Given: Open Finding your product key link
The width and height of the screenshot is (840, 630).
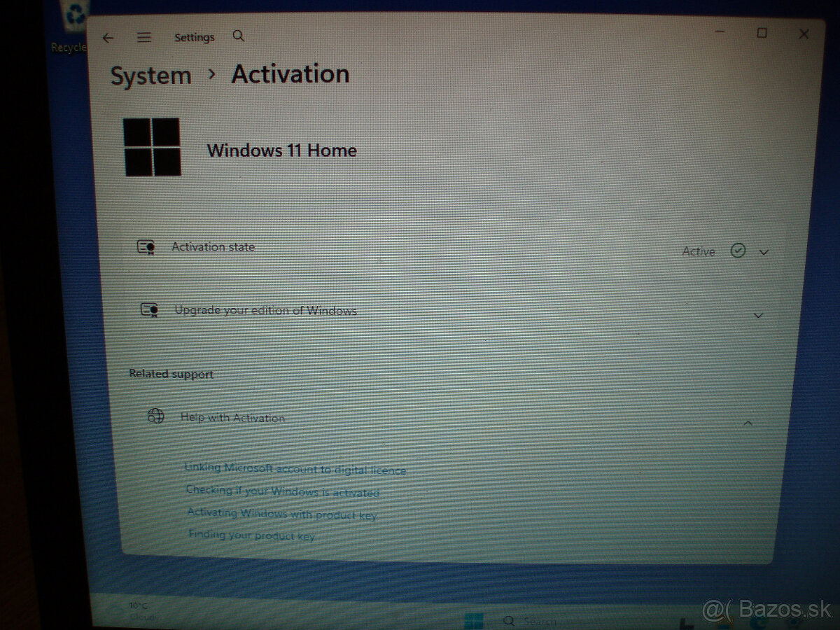Looking at the screenshot, I should coord(251,535).
